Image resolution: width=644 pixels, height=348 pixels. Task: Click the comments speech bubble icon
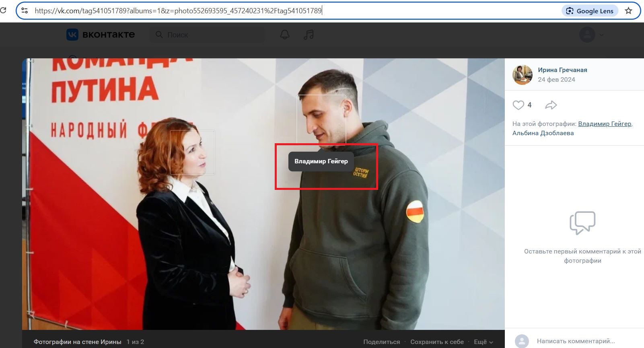click(x=582, y=222)
